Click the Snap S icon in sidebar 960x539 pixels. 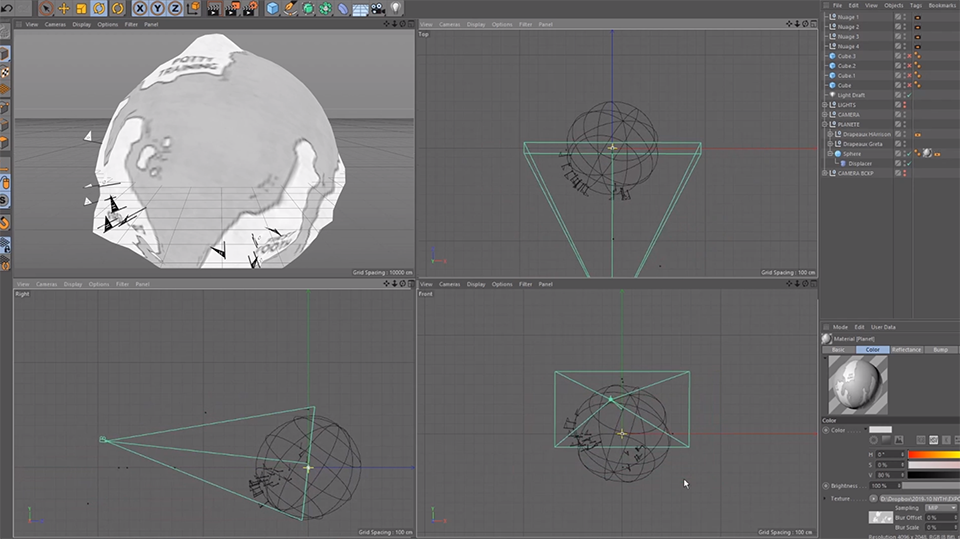(x=4, y=200)
